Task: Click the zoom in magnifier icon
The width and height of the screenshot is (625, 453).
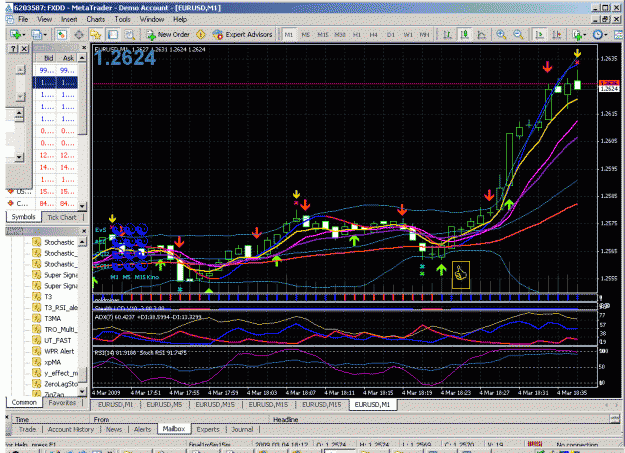Action: 501,35
